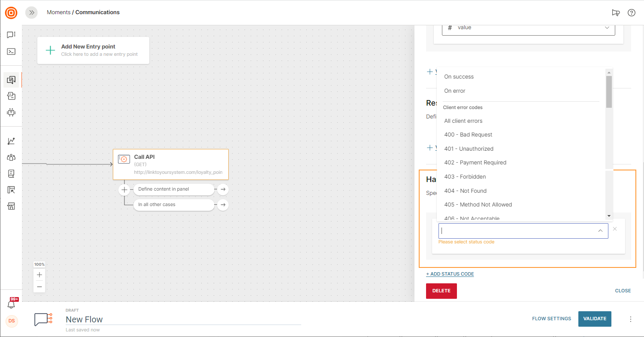This screenshot has width=644, height=337.
Task: Click the '+ ADD STATUS CODE' link
Action: coord(450,274)
